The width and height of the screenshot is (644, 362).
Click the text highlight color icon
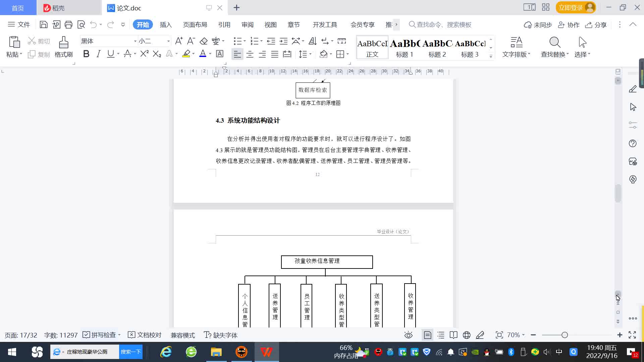click(x=186, y=54)
